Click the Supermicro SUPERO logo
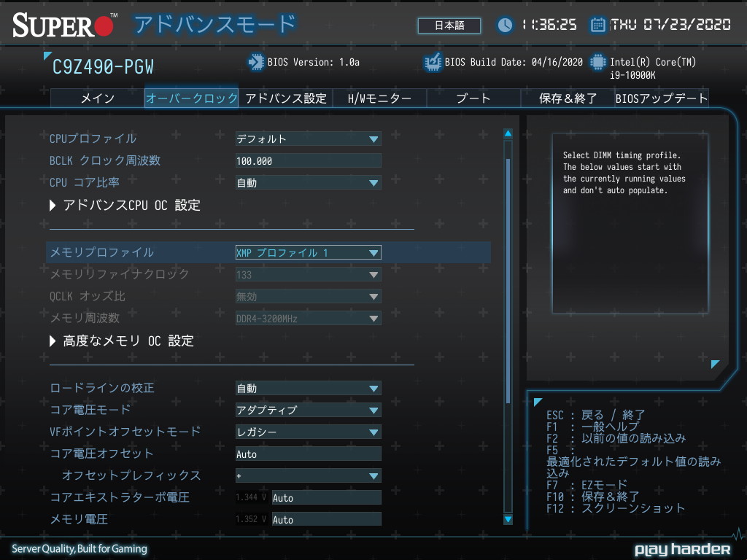The width and height of the screenshot is (747, 560). pos(63,26)
